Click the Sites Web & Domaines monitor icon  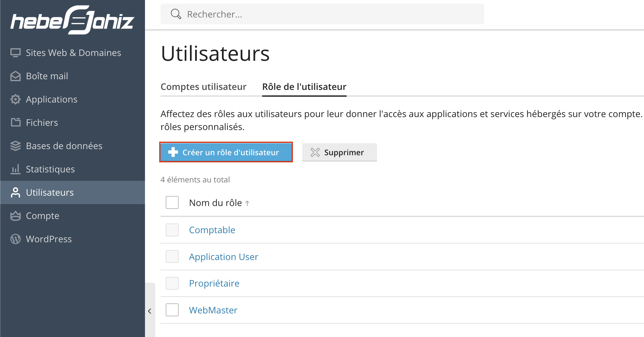(15, 53)
